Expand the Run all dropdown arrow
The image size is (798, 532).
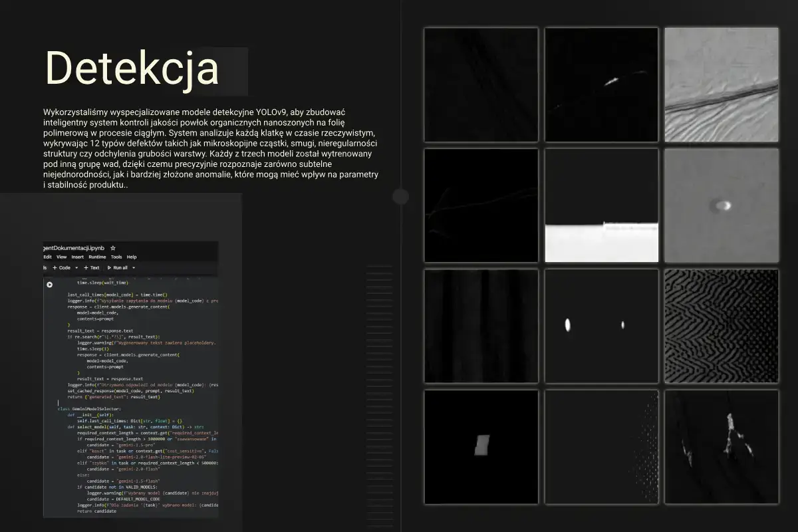(x=134, y=267)
